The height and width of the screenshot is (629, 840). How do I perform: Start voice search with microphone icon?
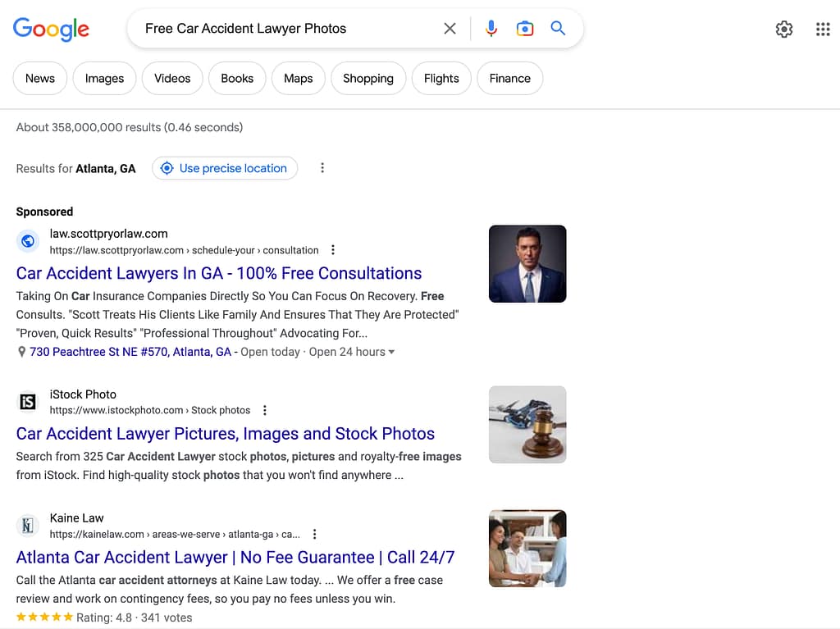pos(491,29)
